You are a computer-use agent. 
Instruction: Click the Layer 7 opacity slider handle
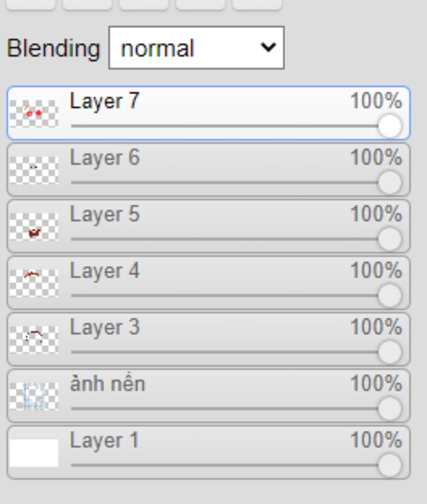389,126
